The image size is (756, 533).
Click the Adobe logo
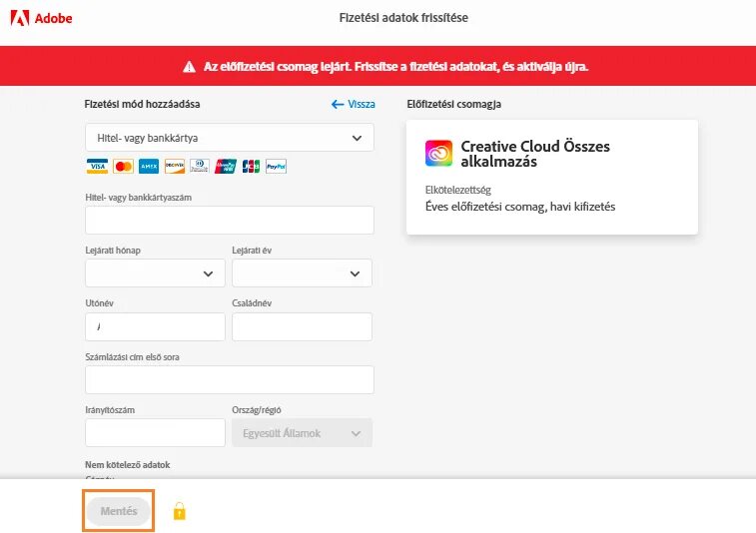pos(42,18)
